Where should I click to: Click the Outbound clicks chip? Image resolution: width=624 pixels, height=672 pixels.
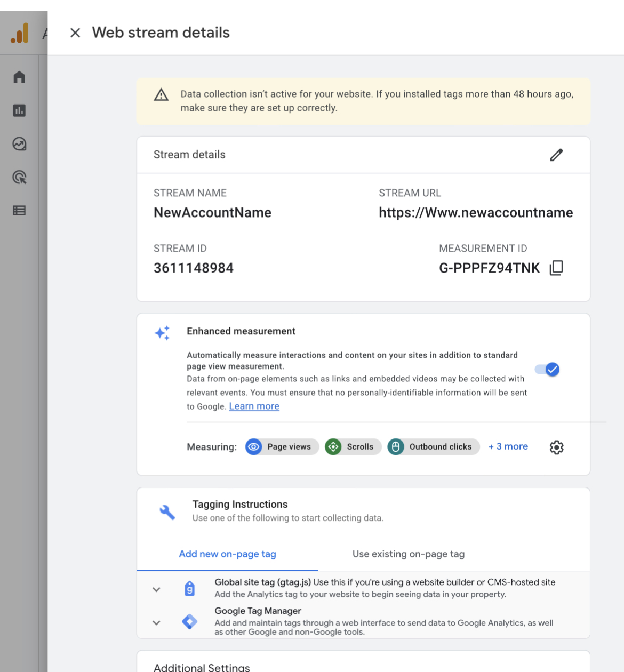pyautogui.click(x=433, y=447)
